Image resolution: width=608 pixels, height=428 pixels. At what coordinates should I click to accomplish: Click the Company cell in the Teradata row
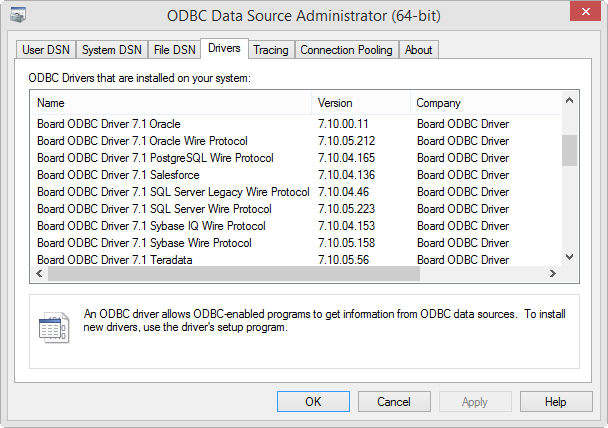point(463,260)
